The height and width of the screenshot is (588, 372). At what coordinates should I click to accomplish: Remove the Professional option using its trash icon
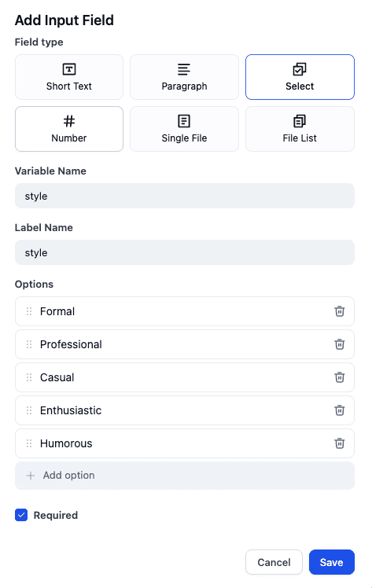click(340, 344)
